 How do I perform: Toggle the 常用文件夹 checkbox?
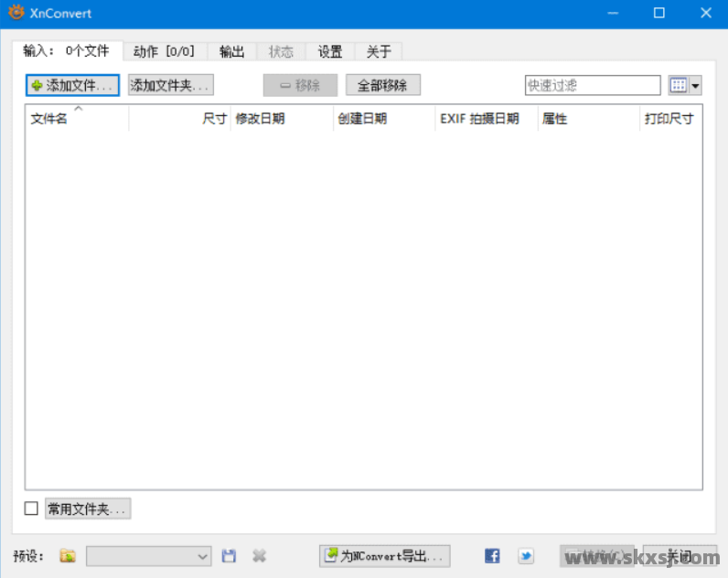[31, 508]
